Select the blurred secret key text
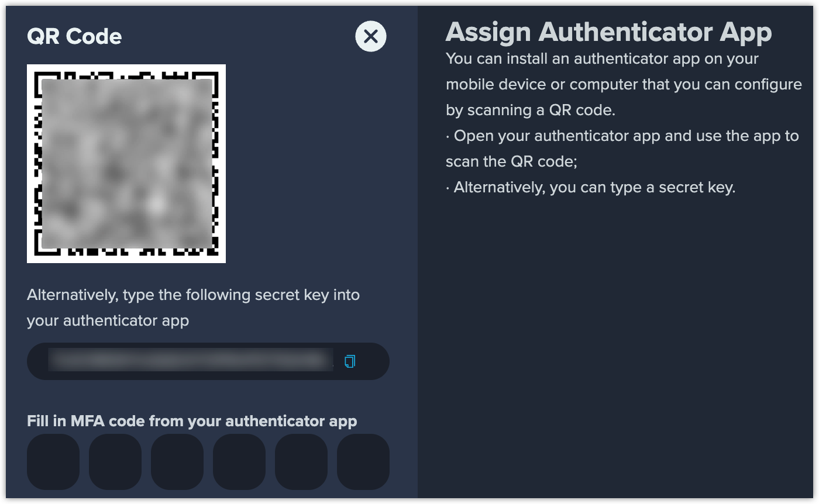Image resolution: width=819 pixels, height=504 pixels. 191,360
